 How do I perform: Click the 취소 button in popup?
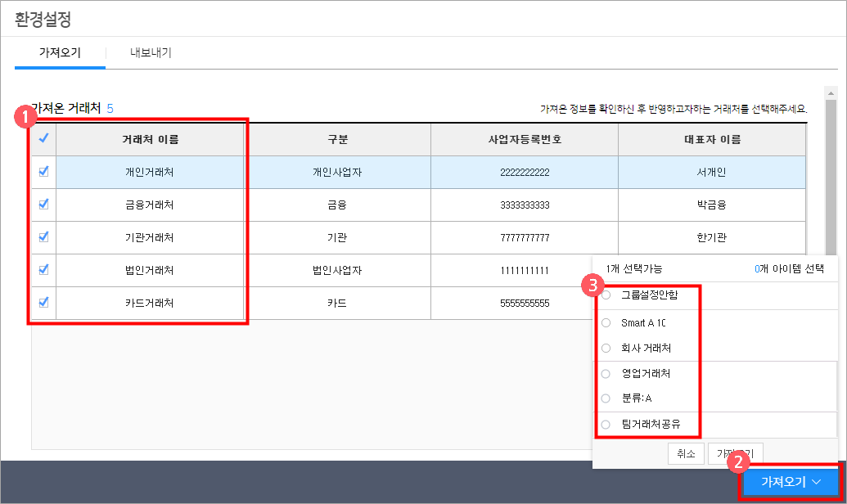[686, 453]
